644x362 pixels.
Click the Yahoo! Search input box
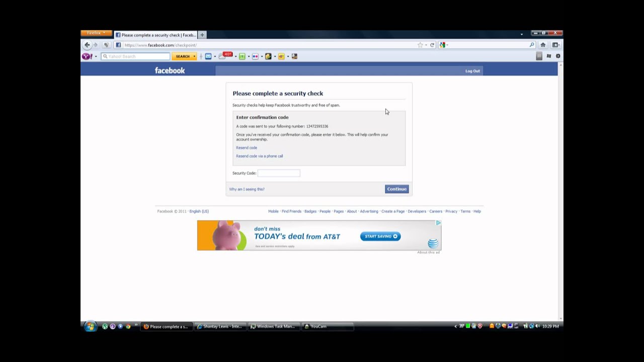135,56
